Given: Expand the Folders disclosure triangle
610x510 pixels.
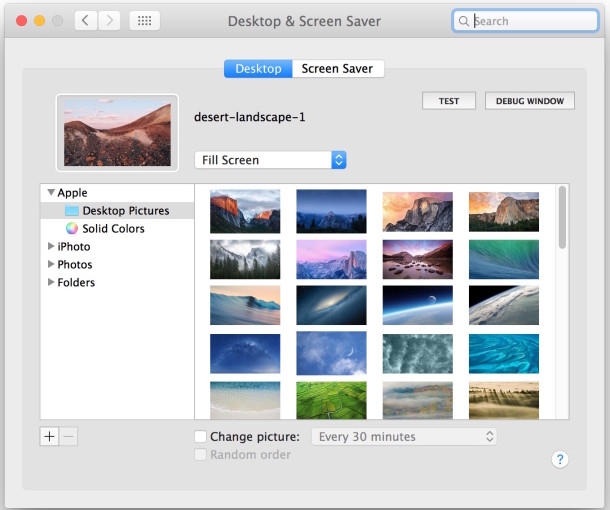Looking at the screenshot, I should point(51,282).
